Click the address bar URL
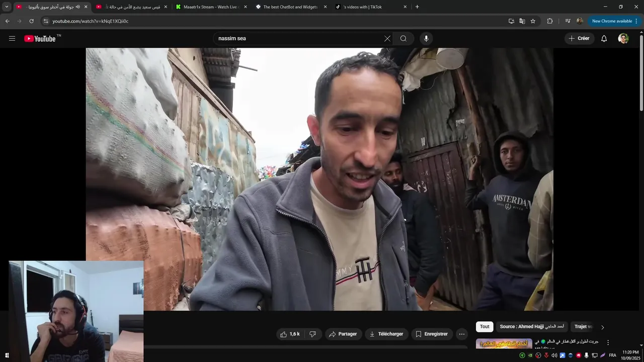This screenshot has width=644, height=362. (91, 21)
